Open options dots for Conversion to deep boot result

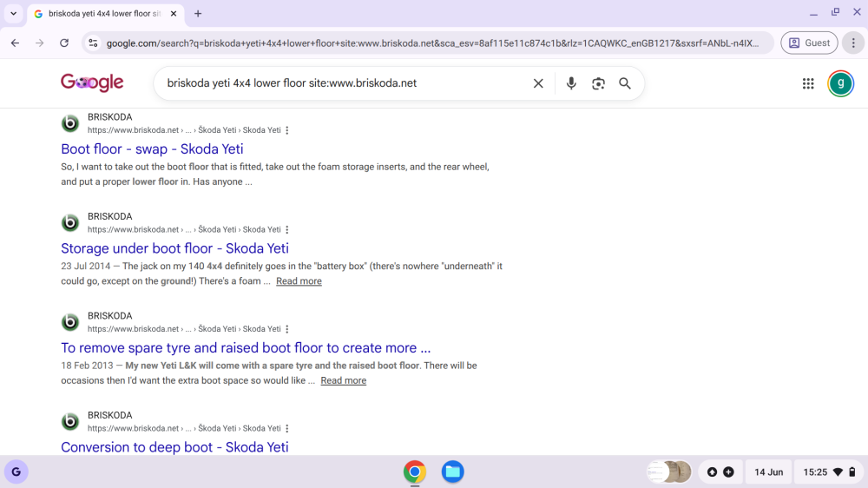[x=286, y=428]
